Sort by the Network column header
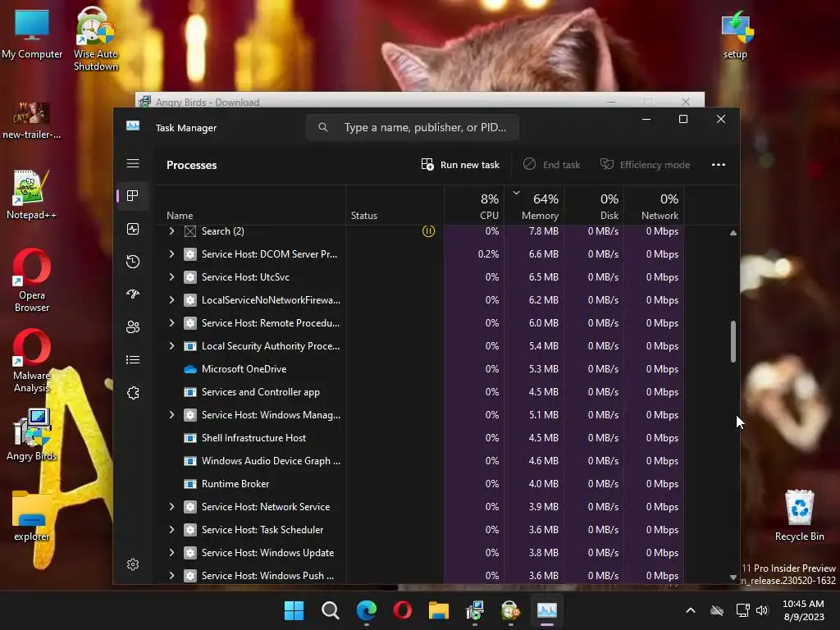The image size is (840, 630). click(654, 206)
